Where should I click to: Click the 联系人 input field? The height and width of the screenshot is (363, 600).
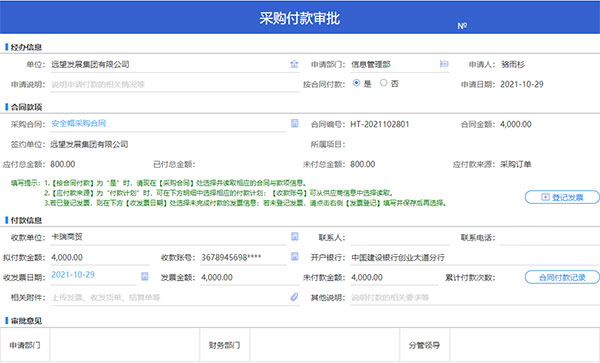pyautogui.click(x=399, y=238)
